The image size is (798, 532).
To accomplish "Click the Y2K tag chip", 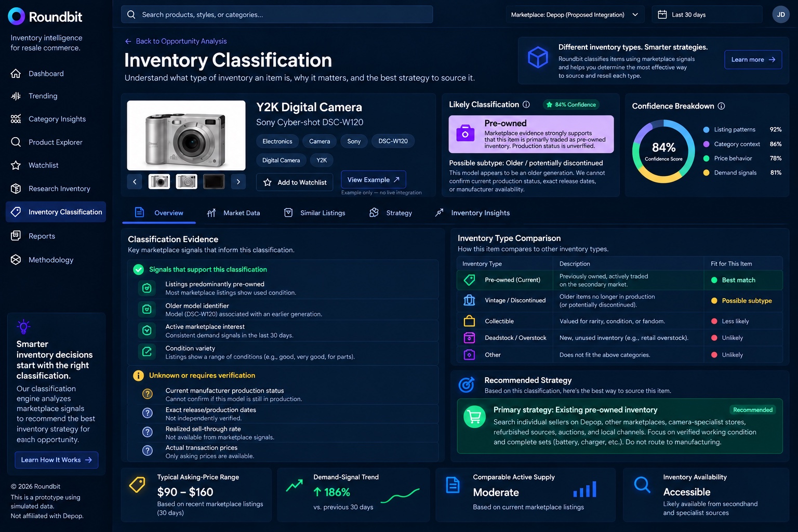I will (x=322, y=161).
